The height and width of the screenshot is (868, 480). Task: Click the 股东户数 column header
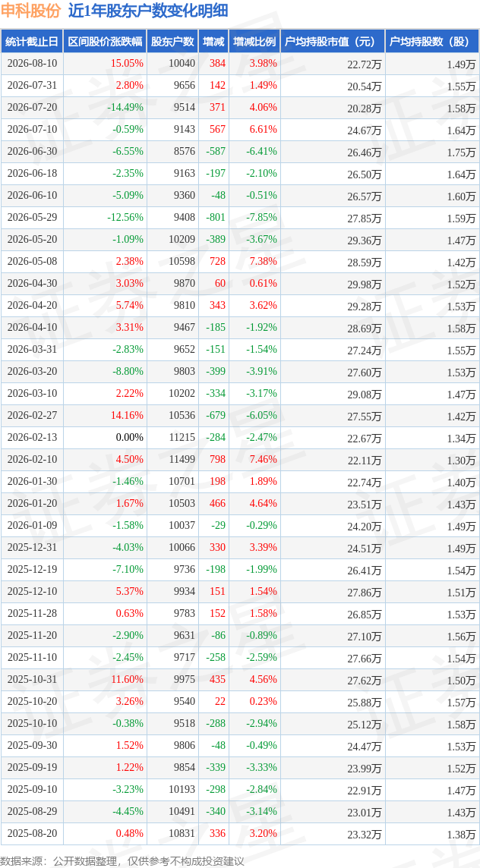[x=173, y=42]
